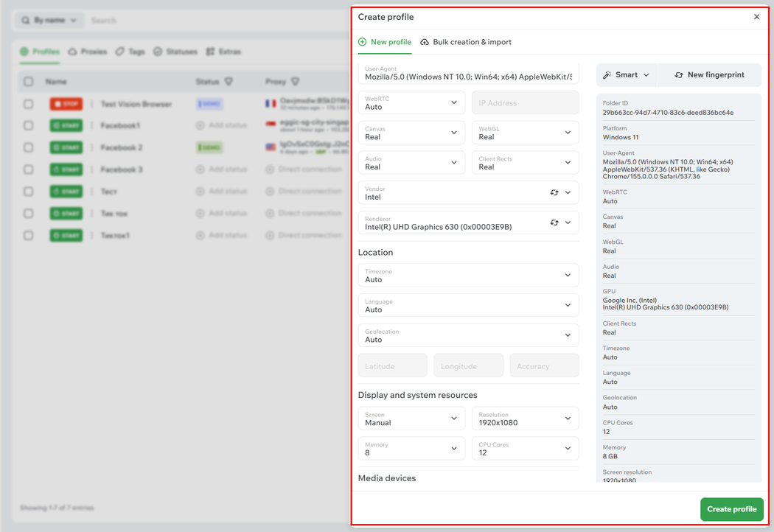Viewport: 774px width, 532px height.
Task: Open the Extras tab in background
Action: point(223,52)
